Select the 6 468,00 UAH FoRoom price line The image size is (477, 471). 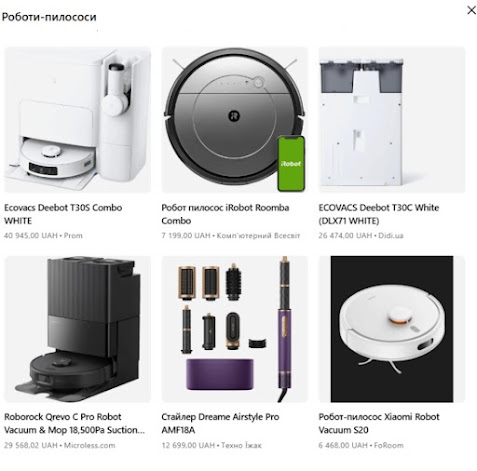point(361,445)
